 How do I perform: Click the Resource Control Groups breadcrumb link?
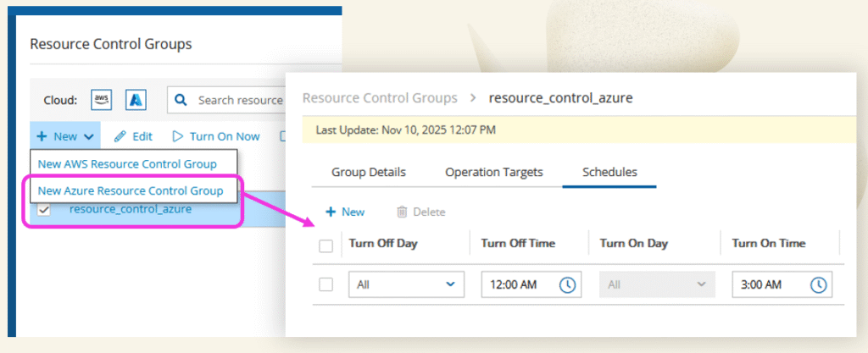tap(380, 98)
